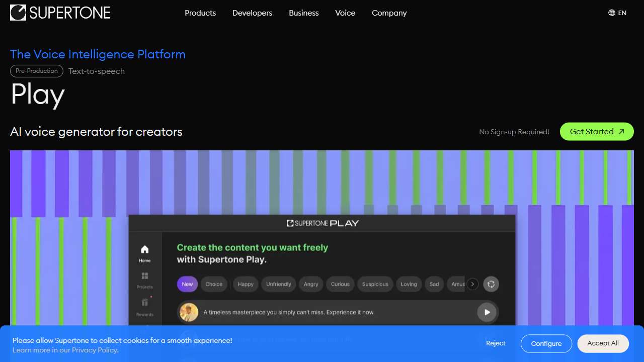The image size is (644, 362).
Task: Expand the Products navigation menu
Action: click(200, 13)
